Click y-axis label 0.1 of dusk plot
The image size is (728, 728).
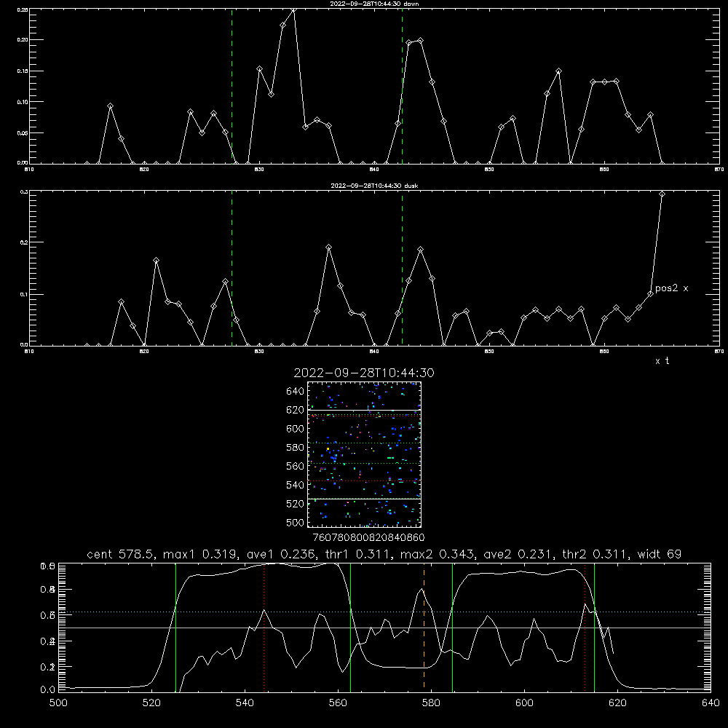click(24, 294)
